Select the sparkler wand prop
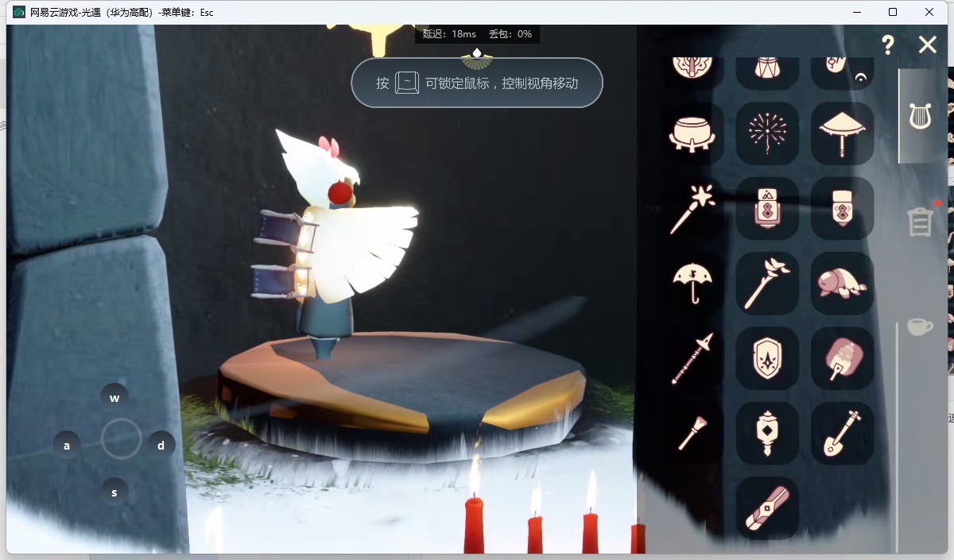The width and height of the screenshot is (954, 560). [692, 208]
